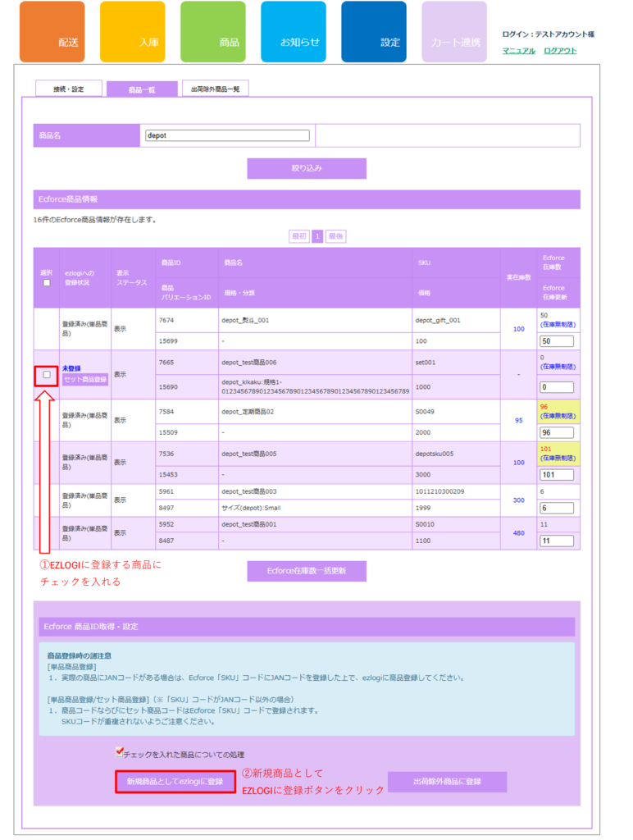Check the box for unregistered depot_test商品006

(x=47, y=375)
